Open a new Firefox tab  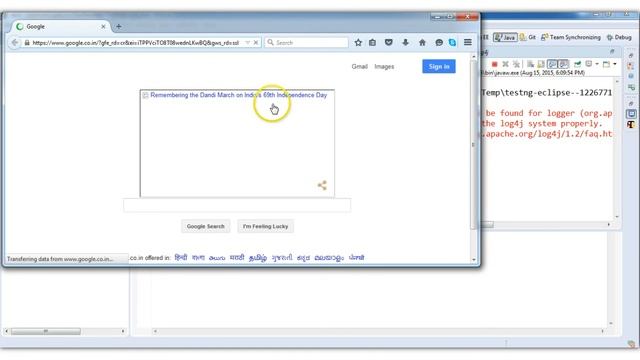click(x=118, y=27)
